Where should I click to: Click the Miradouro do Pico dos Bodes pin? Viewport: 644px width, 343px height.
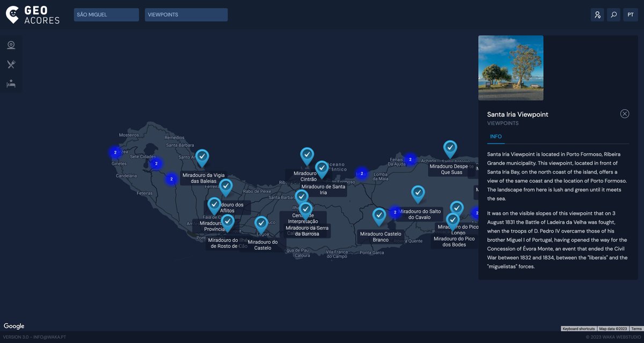click(x=453, y=222)
